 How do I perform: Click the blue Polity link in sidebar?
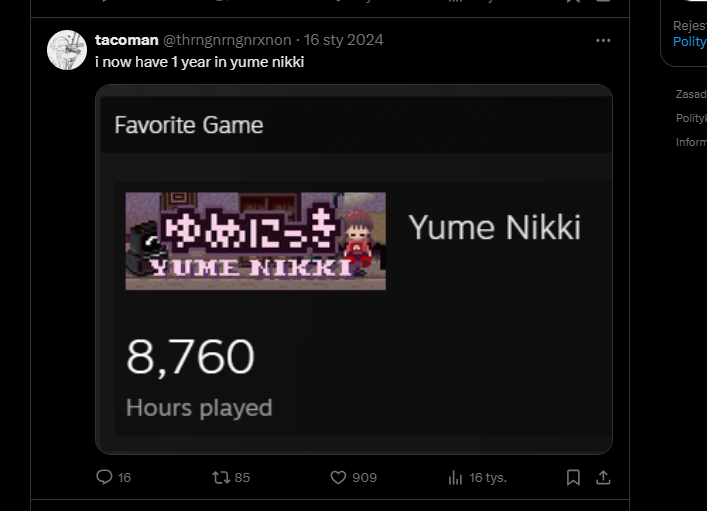point(689,42)
